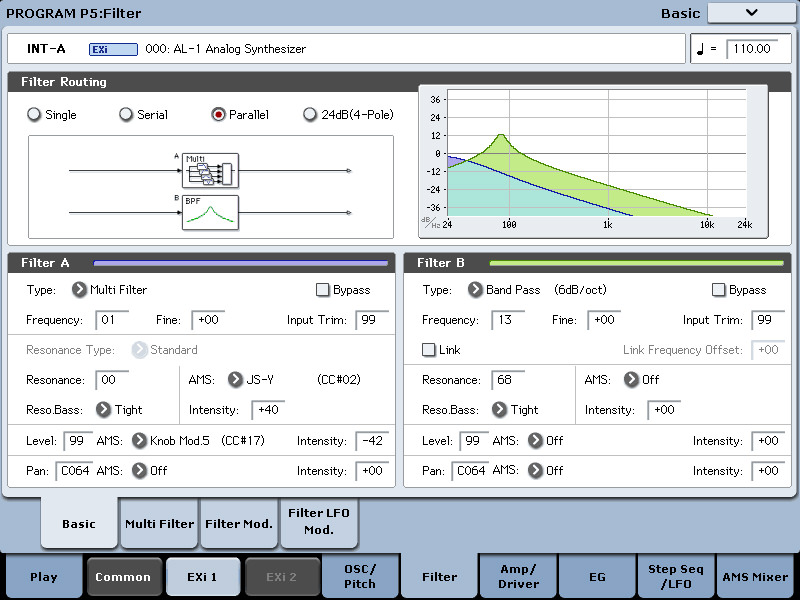Switch to the Multi Filter tab
Screen dimensions: 800x600
pos(159,524)
